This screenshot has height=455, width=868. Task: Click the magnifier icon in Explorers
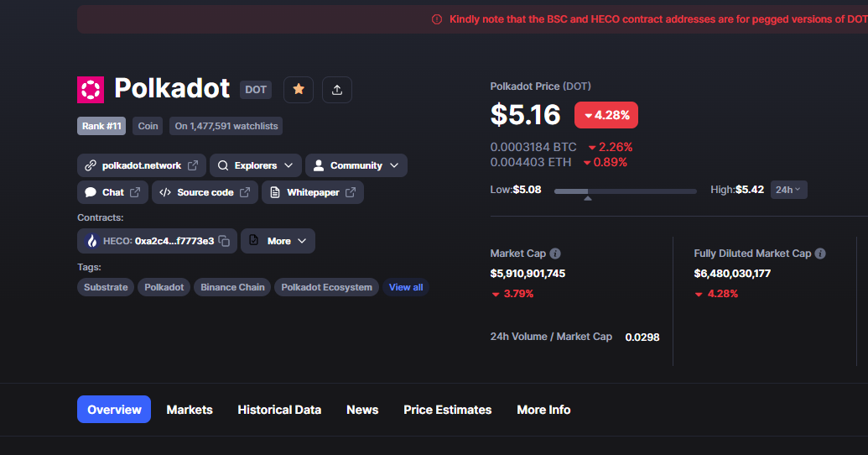point(222,165)
